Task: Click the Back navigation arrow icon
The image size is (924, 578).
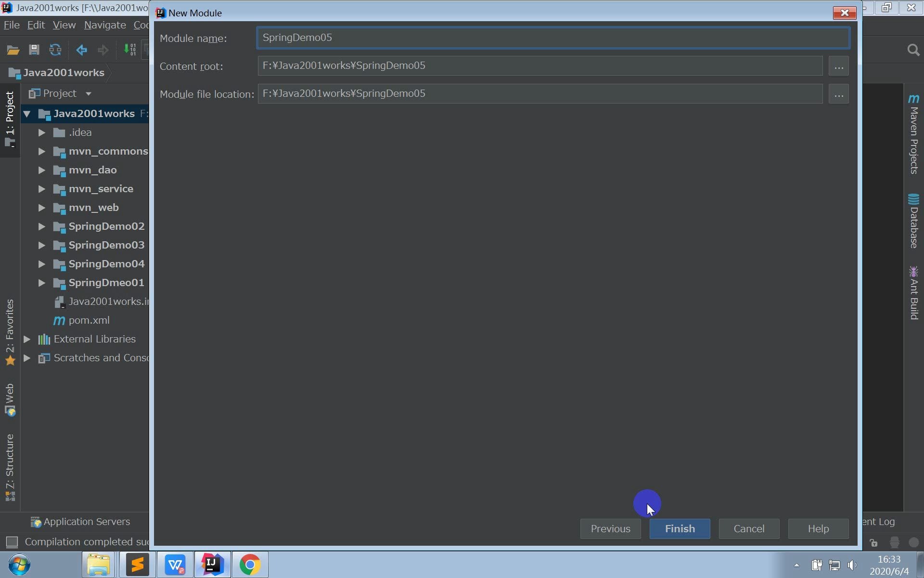Action: click(81, 50)
